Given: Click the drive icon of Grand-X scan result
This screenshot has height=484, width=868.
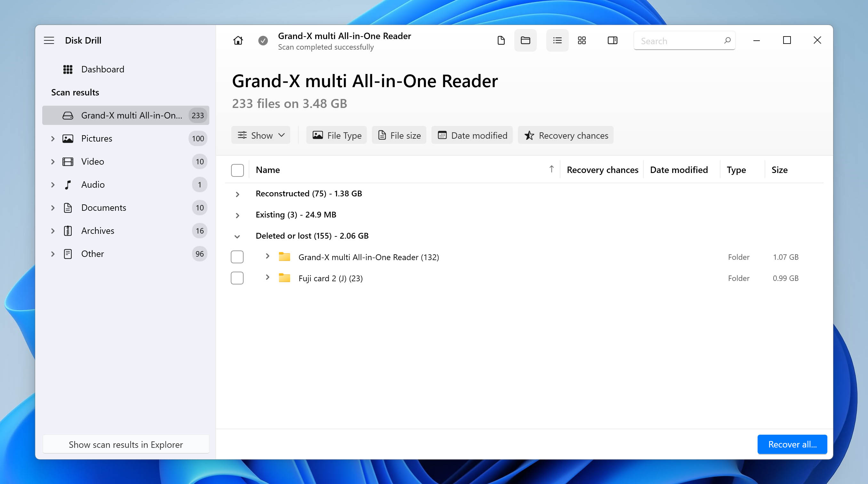Looking at the screenshot, I should 68,116.
